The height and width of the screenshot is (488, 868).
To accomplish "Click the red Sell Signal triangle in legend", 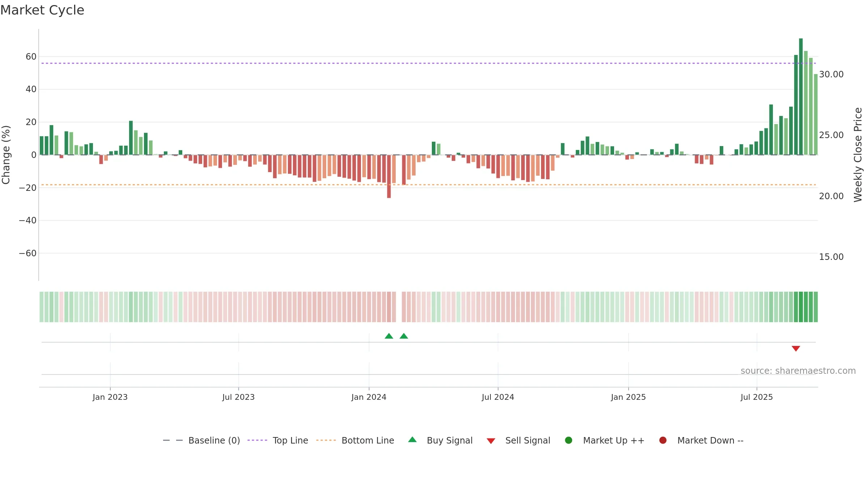I will [x=491, y=441].
